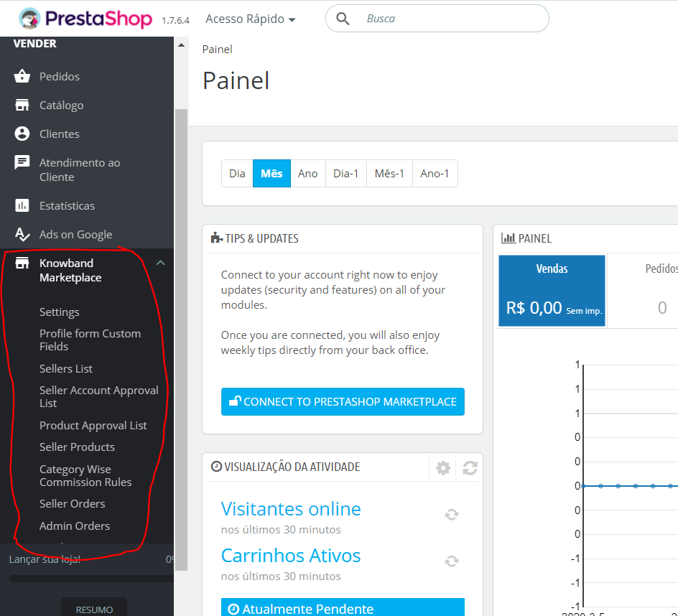This screenshot has height=616, width=678.
Task: Open Sellers List menu item
Action: [66, 368]
